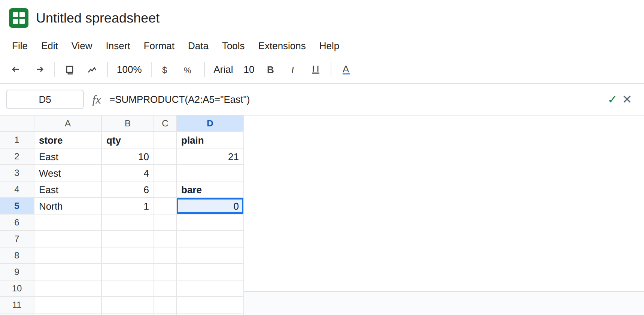Open the Insert menu

[118, 46]
